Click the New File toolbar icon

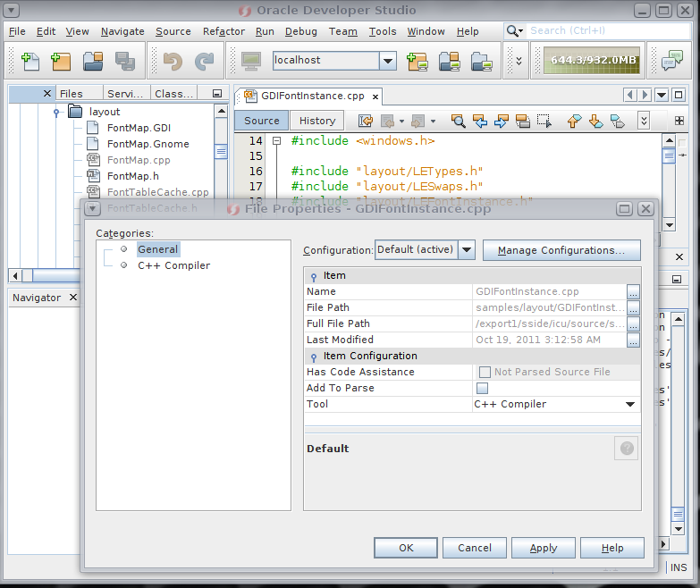coord(30,61)
